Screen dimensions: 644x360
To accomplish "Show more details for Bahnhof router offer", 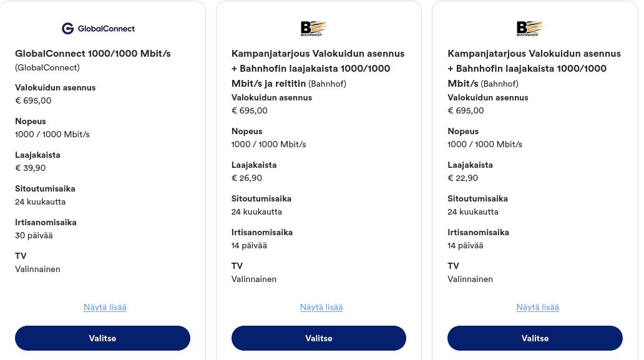I will 321,307.
